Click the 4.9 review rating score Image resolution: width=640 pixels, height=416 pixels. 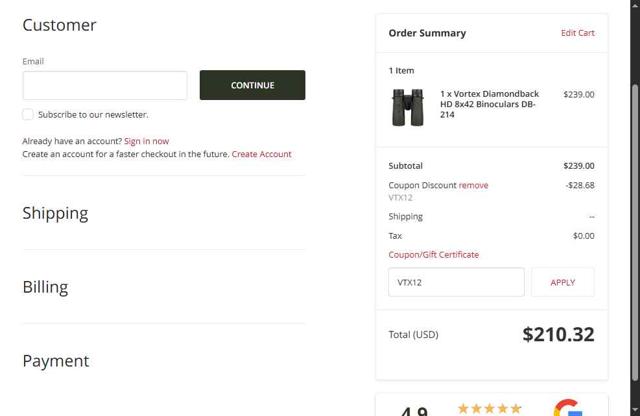coord(414,410)
